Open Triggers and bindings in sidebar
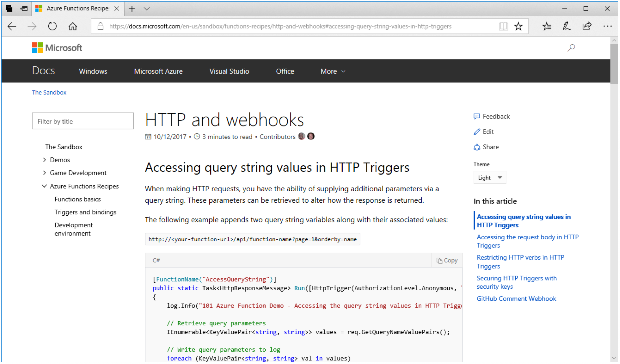Screen dimensions: 620x364 [x=85, y=212]
